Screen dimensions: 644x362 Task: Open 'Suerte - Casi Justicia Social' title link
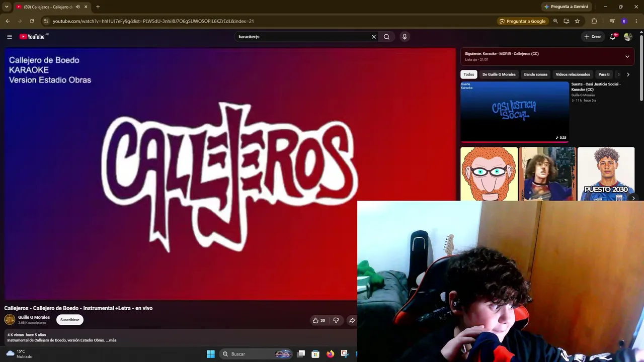596,86
